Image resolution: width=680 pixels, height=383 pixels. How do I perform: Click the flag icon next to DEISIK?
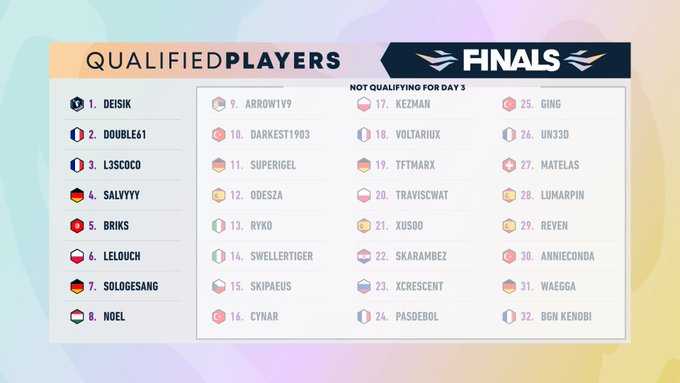point(77,104)
